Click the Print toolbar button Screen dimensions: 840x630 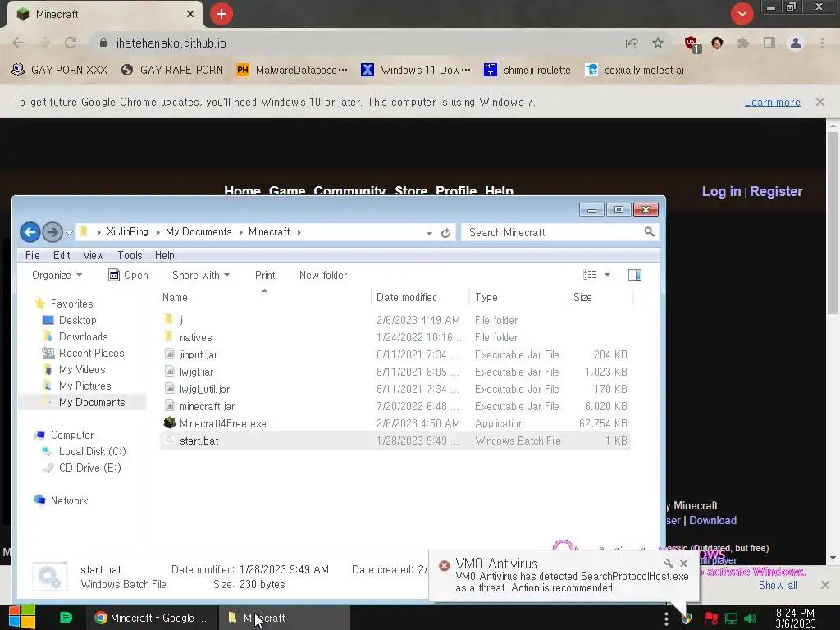[x=265, y=275]
